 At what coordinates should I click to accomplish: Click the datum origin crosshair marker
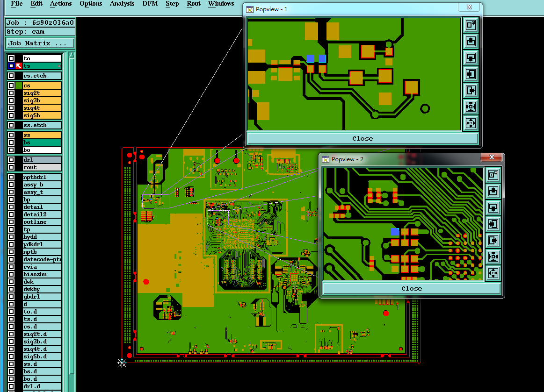122,363
